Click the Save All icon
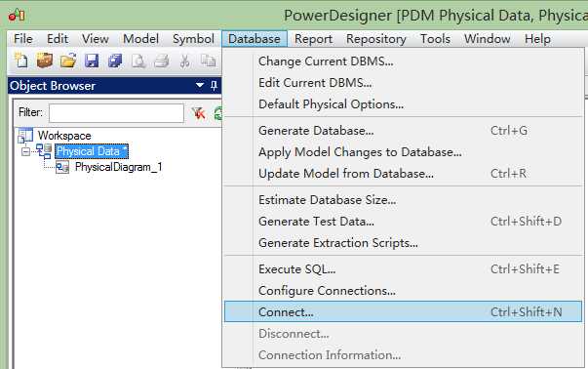Viewport: 588px width, 369px height. pyautogui.click(x=115, y=61)
